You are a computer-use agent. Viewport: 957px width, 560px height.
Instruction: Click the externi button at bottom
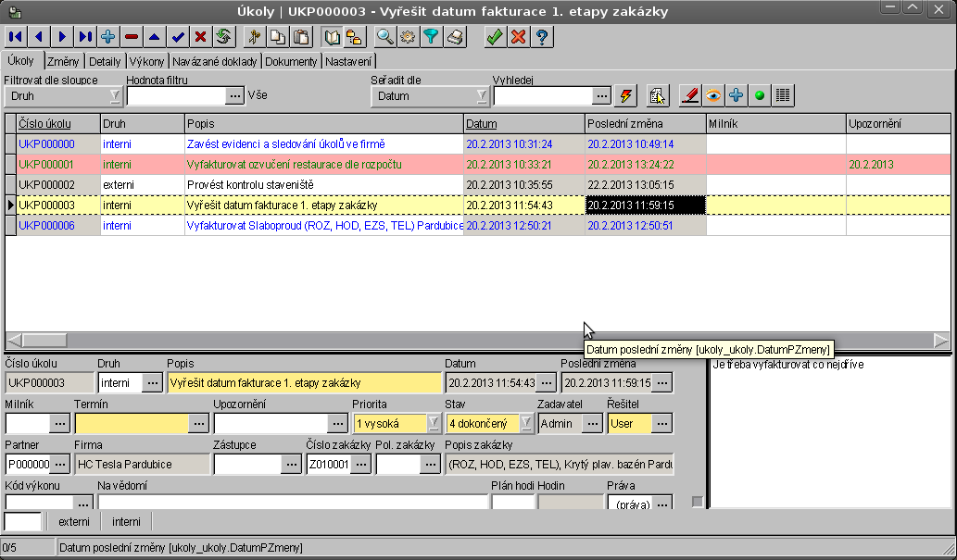pyautogui.click(x=74, y=521)
